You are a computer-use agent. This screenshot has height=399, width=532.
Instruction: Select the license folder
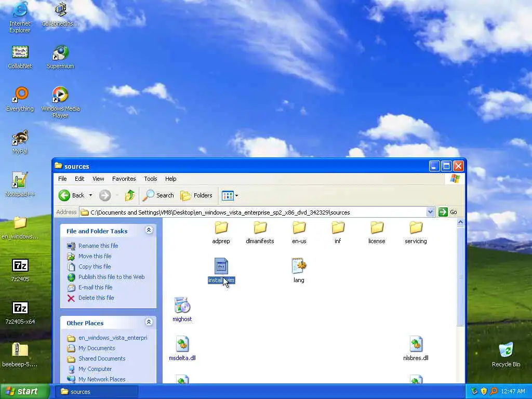click(x=377, y=233)
